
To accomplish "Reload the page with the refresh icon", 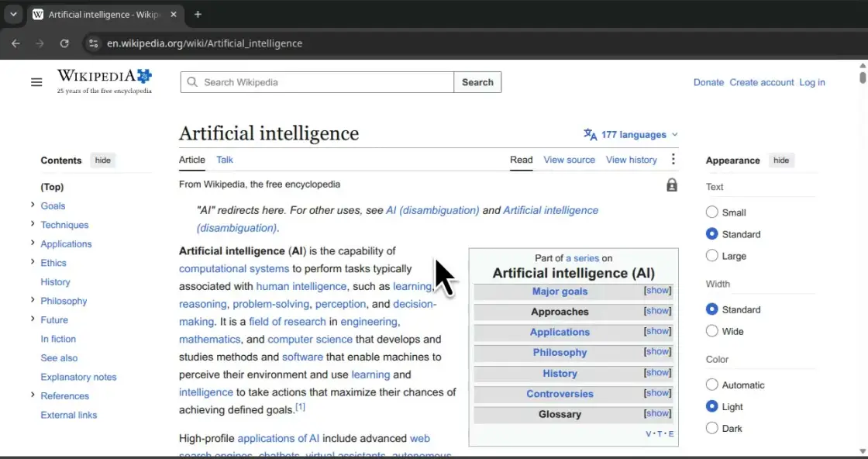I will [x=64, y=43].
